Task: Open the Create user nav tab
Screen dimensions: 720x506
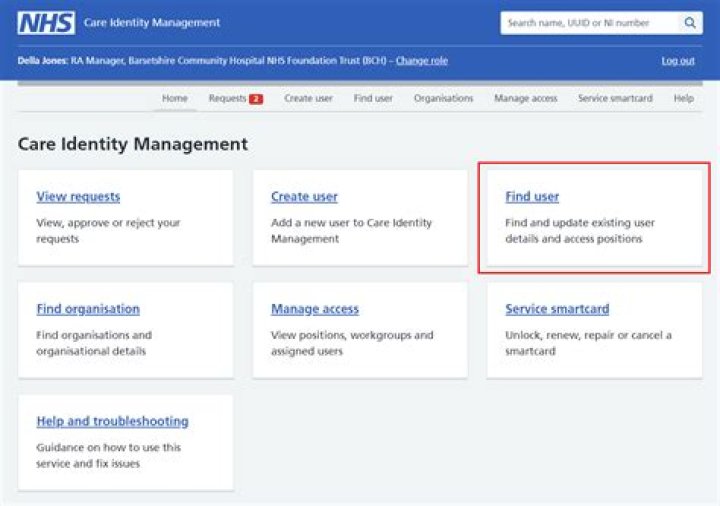Action: coord(308,98)
